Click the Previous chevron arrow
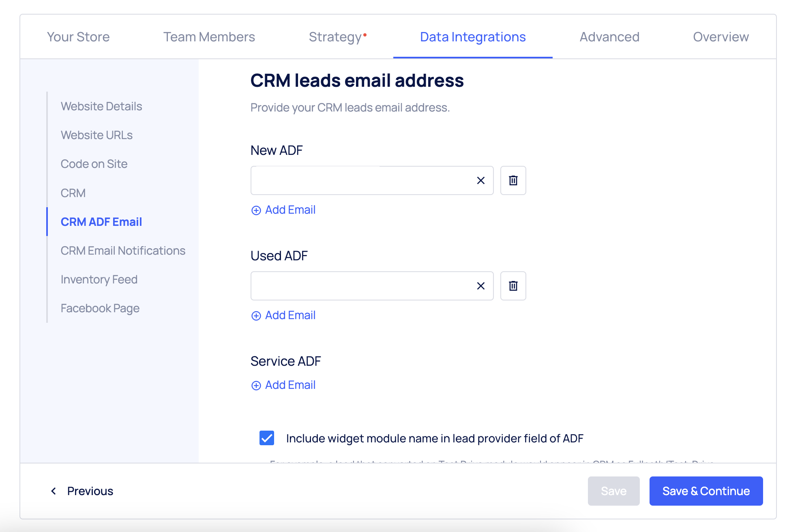 (x=54, y=491)
